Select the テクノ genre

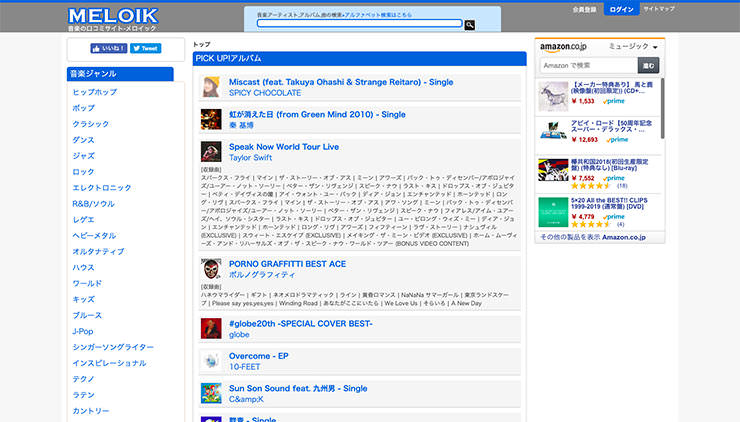click(83, 379)
